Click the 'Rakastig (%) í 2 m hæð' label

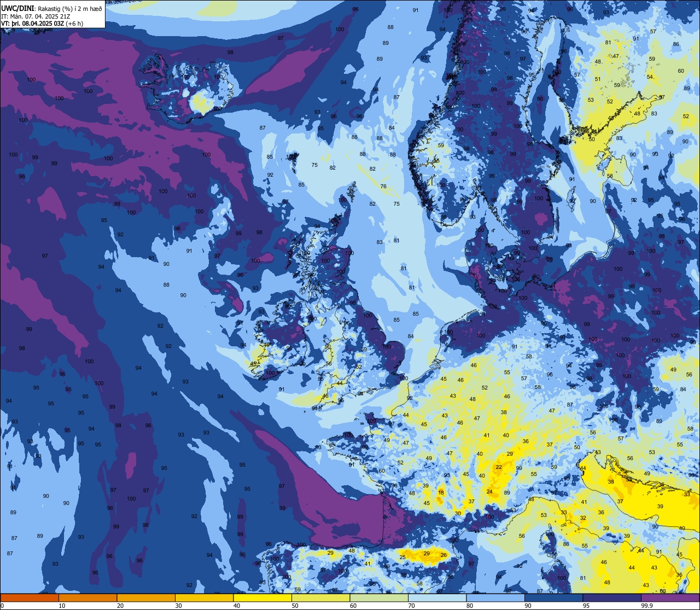pyautogui.click(x=70, y=8)
